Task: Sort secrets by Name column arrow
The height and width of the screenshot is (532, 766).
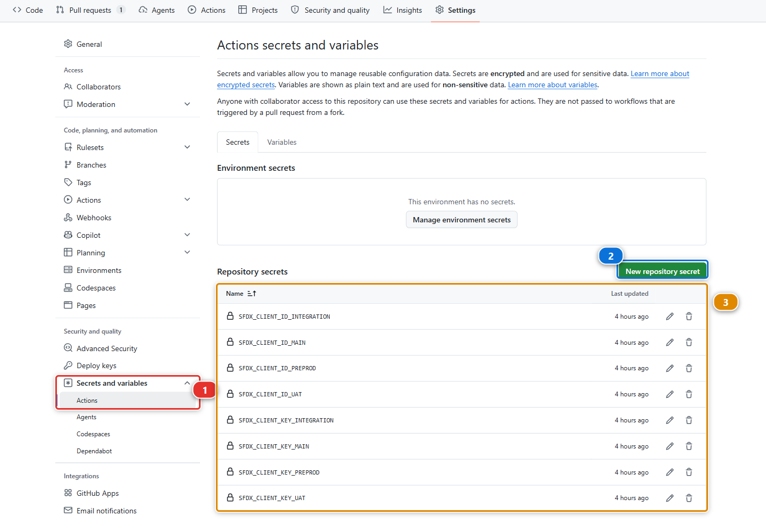Action: (252, 294)
